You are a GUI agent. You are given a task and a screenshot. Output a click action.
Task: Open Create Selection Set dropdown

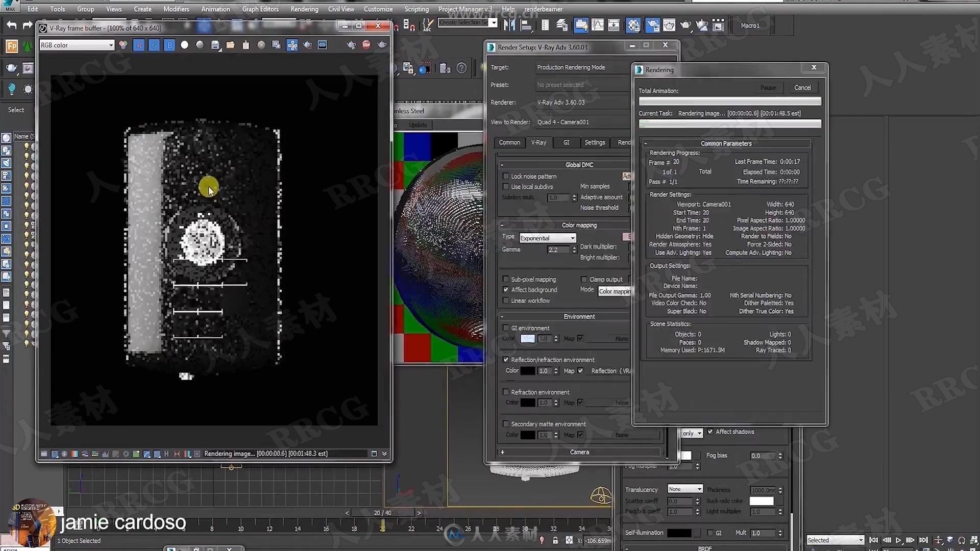[x=468, y=22]
